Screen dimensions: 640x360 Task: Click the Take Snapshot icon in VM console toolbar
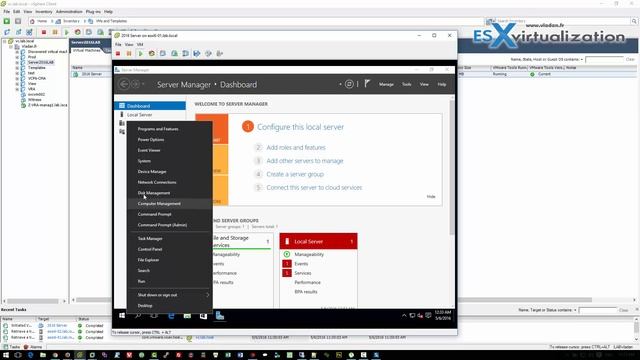[x=163, y=53]
